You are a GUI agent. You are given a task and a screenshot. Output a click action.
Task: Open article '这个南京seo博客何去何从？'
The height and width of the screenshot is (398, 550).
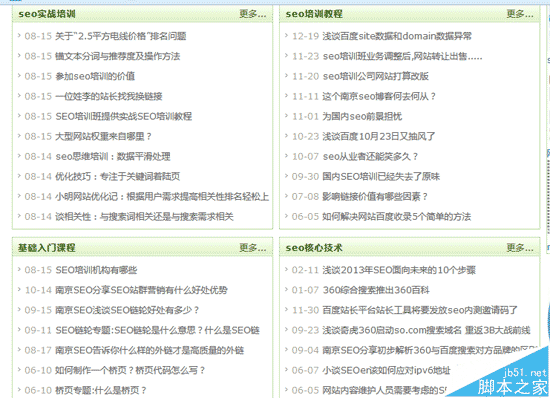click(379, 96)
